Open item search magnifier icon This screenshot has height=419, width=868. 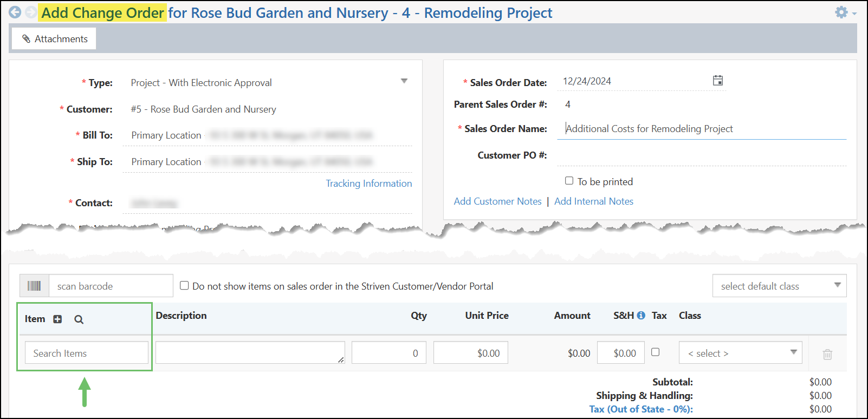coord(79,319)
